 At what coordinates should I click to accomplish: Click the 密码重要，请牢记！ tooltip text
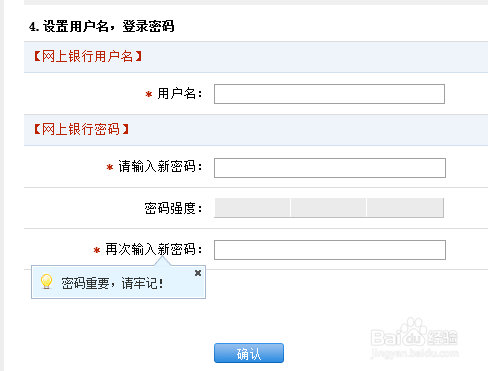coord(112,283)
